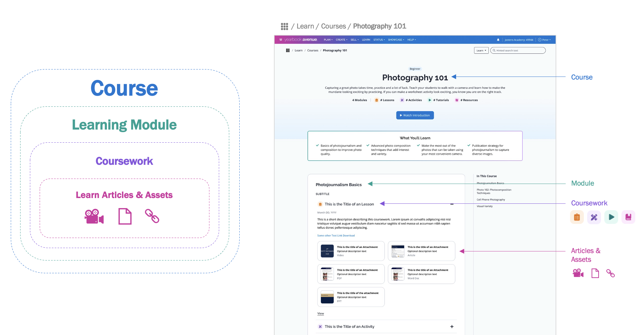Open the PLAN dropdown menu
Screen dimensions: 644x335
[x=328, y=40]
